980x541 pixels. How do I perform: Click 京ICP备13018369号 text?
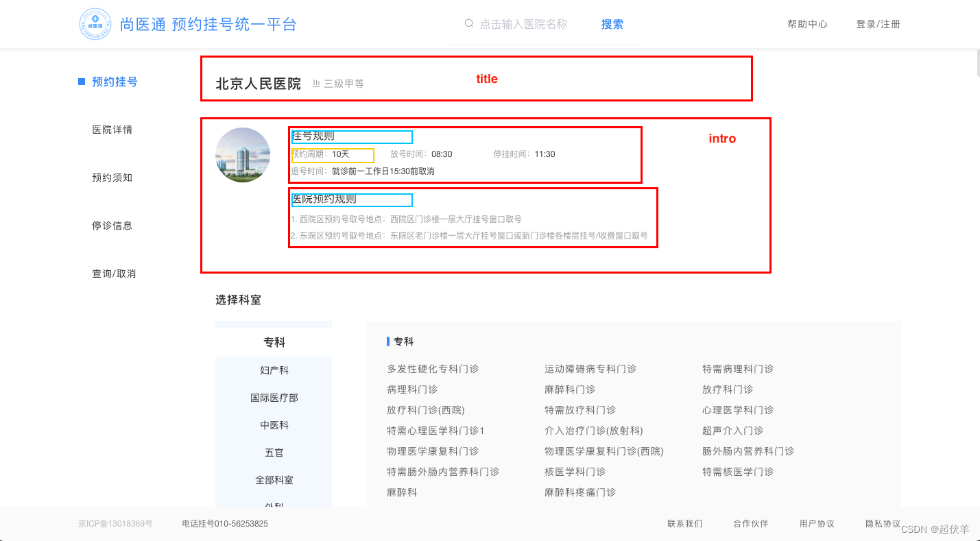click(115, 524)
